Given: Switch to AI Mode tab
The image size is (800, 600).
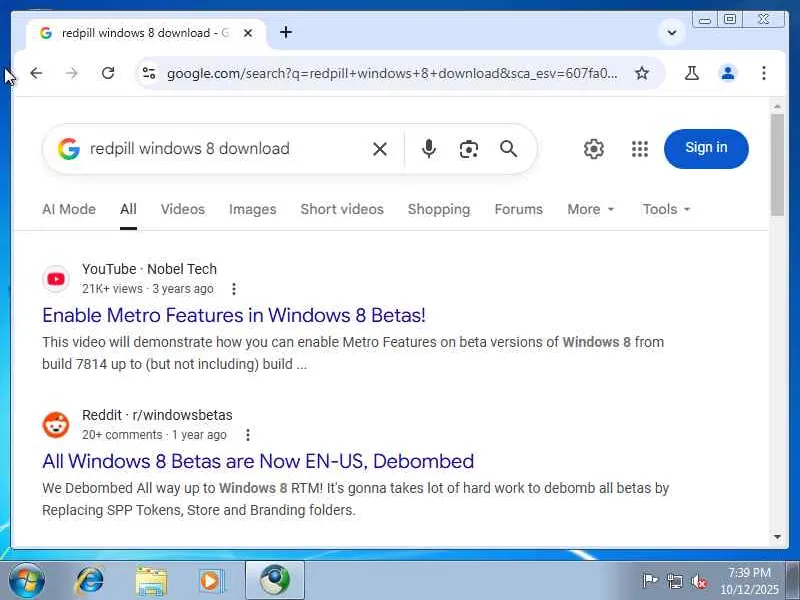Looking at the screenshot, I should pos(69,209).
